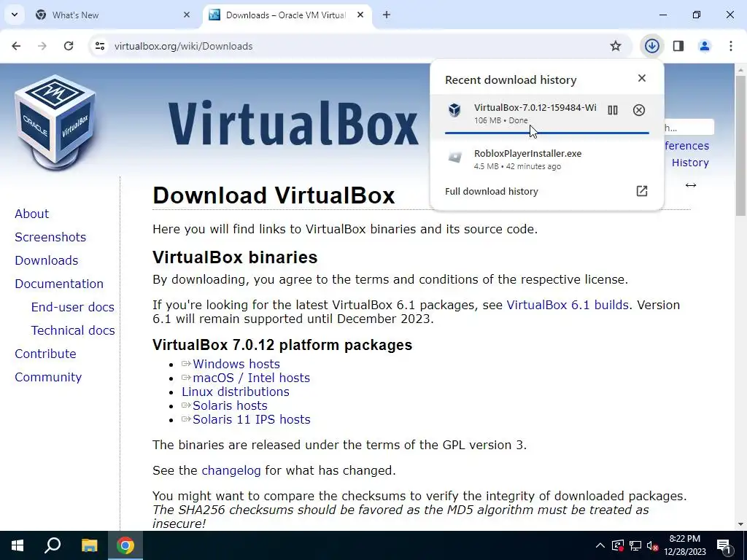Click the page width toggle double-arrow icon

[x=691, y=185]
